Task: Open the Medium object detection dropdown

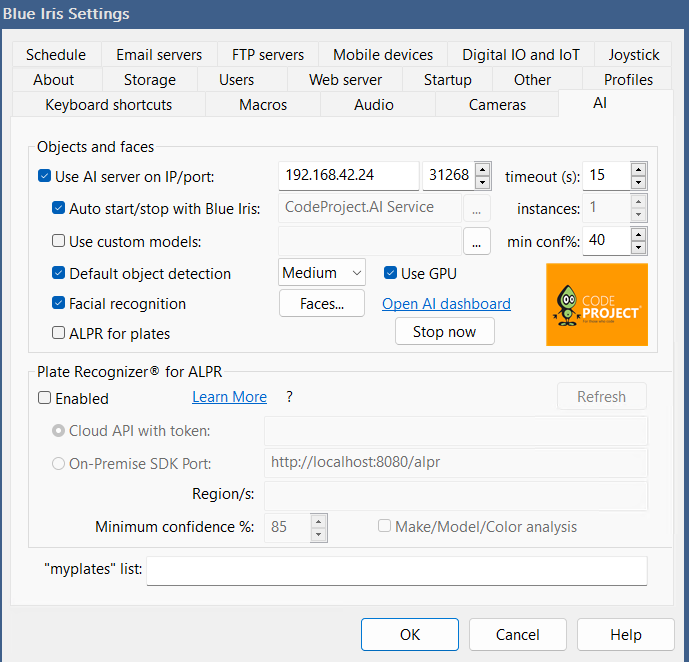Action: [x=322, y=273]
